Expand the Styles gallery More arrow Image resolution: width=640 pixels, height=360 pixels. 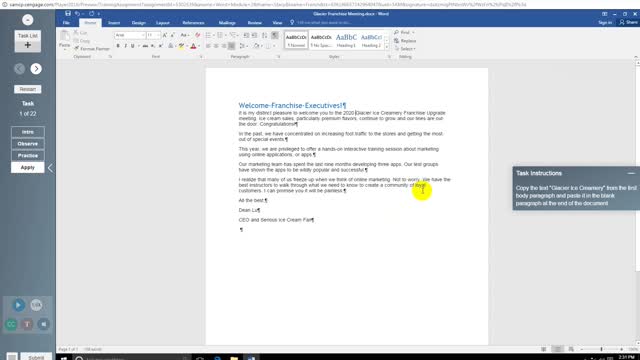(x=387, y=47)
